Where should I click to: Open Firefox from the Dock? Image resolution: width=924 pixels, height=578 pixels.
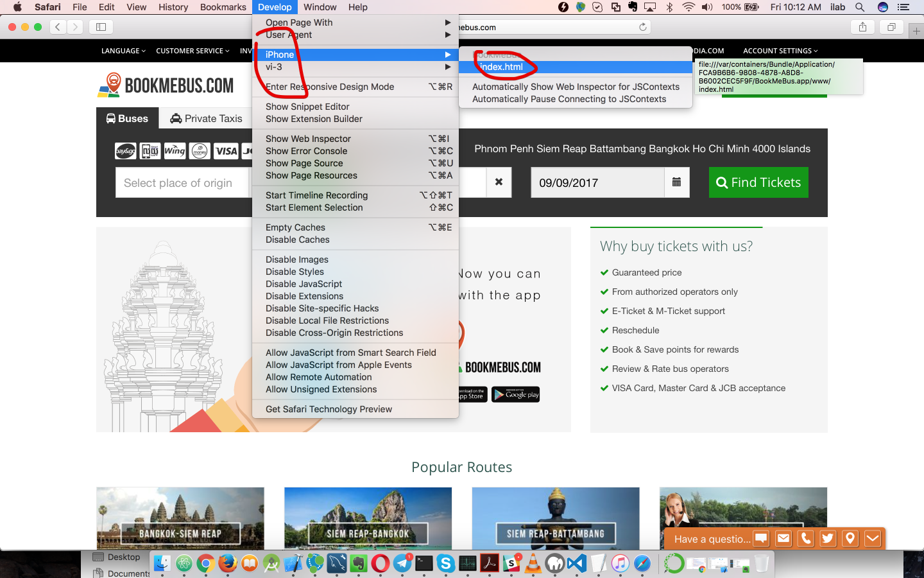pyautogui.click(x=227, y=564)
